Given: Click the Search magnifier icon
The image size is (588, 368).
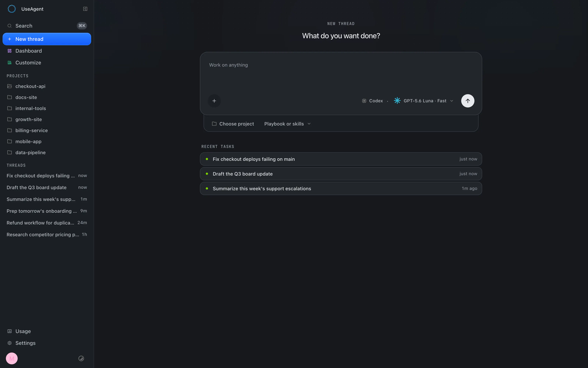Looking at the screenshot, I should pos(10,26).
